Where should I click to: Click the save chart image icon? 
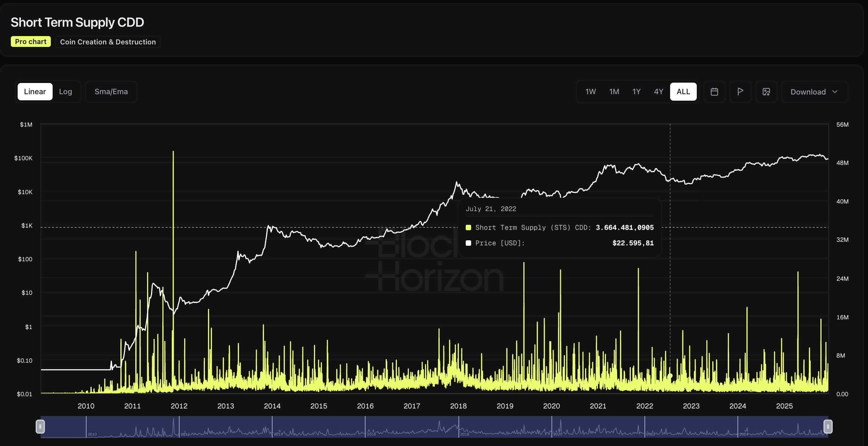click(x=766, y=92)
